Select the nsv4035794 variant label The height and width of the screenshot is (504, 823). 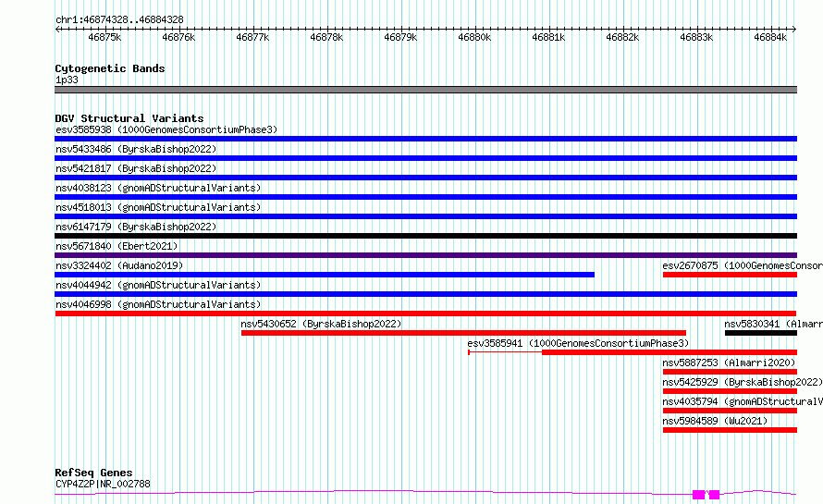[743, 401]
